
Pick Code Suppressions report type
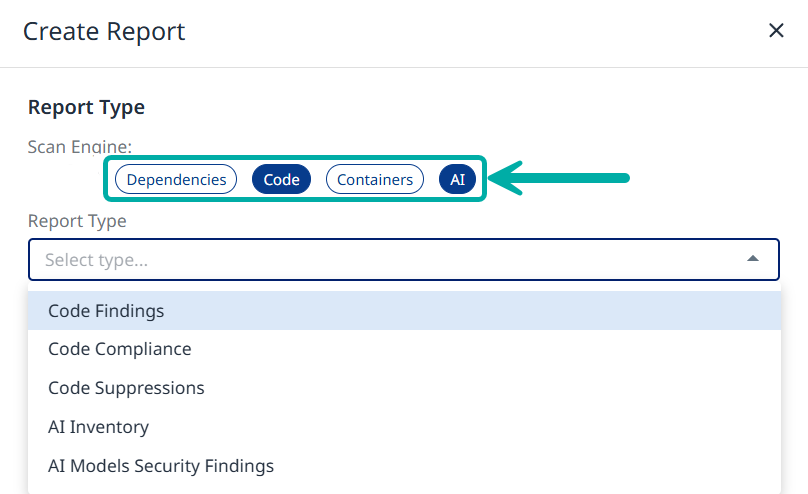pyautogui.click(x=126, y=388)
